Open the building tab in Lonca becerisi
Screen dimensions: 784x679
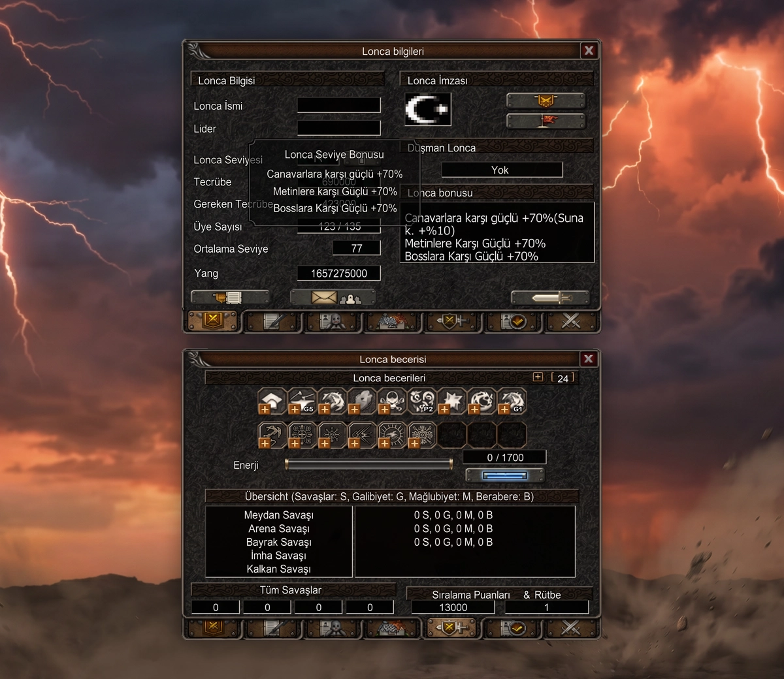pos(392,629)
